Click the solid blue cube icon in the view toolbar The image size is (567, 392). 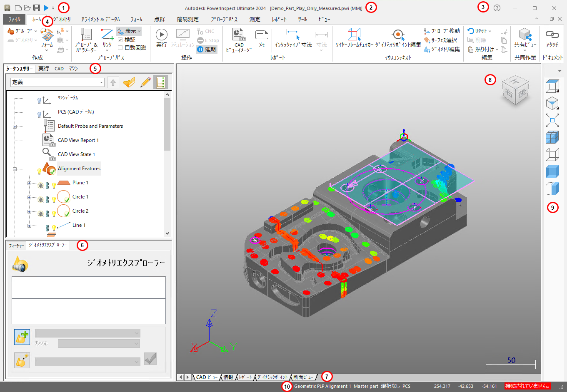[x=552, y=171]
